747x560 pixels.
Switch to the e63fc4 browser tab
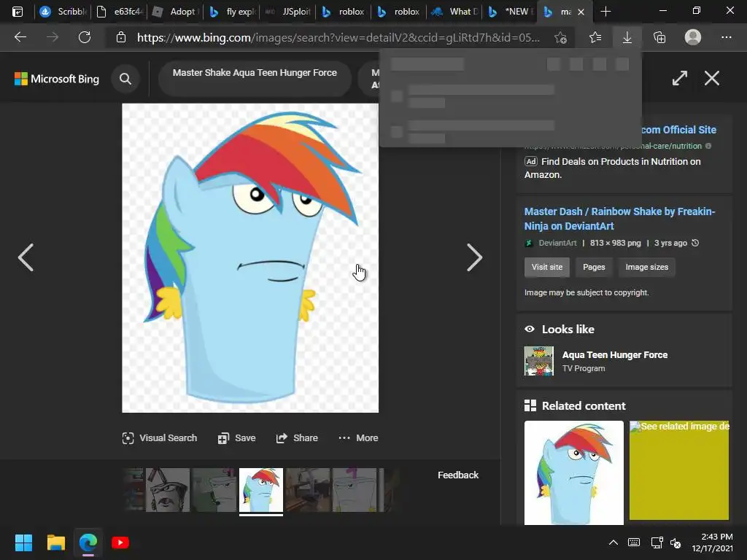pyautogui.click(x=119, y=12)
